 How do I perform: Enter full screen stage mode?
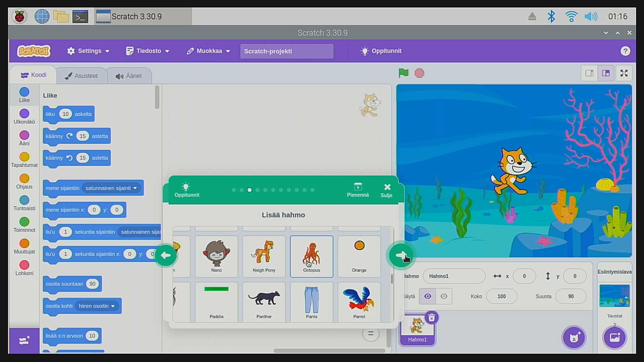(624, 73)
